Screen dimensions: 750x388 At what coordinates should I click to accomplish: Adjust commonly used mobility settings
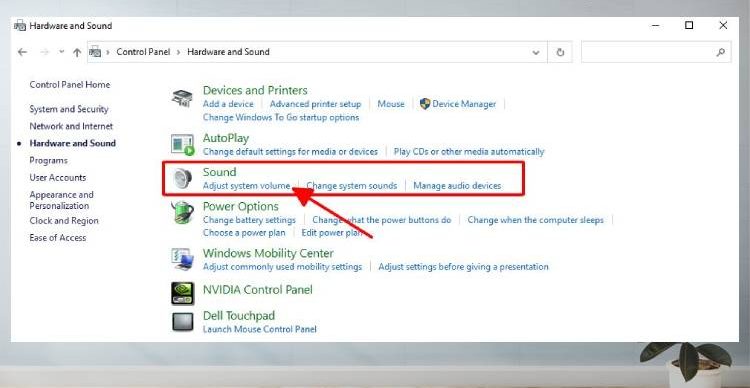[282, 266]
